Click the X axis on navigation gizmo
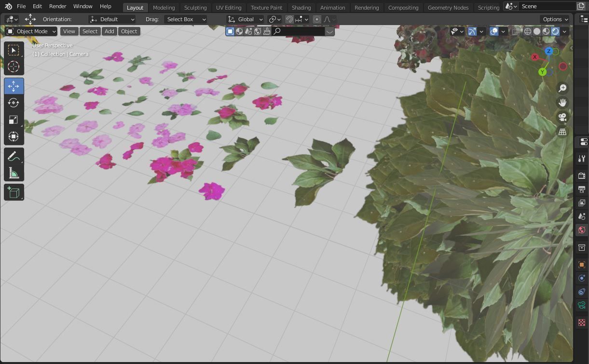This screenshot has width=589, height=364. pos(534,57)
